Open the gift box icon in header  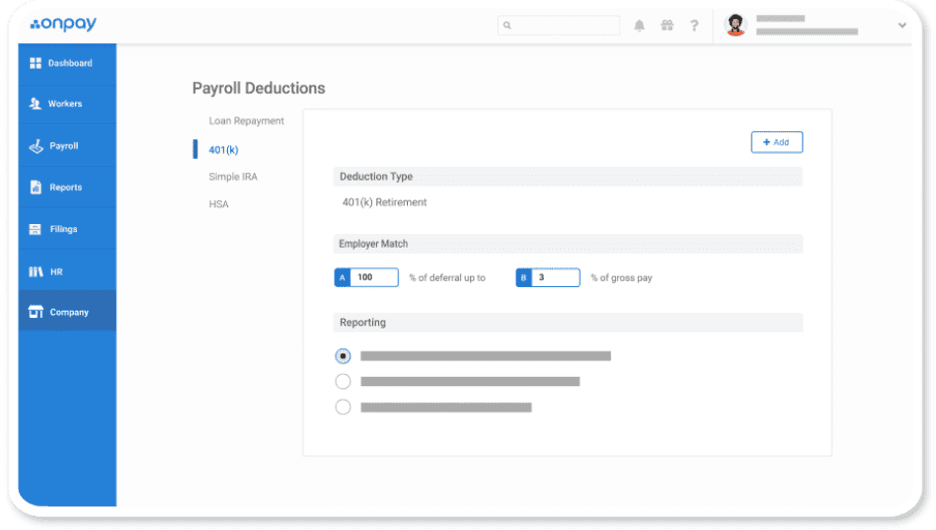667,26
